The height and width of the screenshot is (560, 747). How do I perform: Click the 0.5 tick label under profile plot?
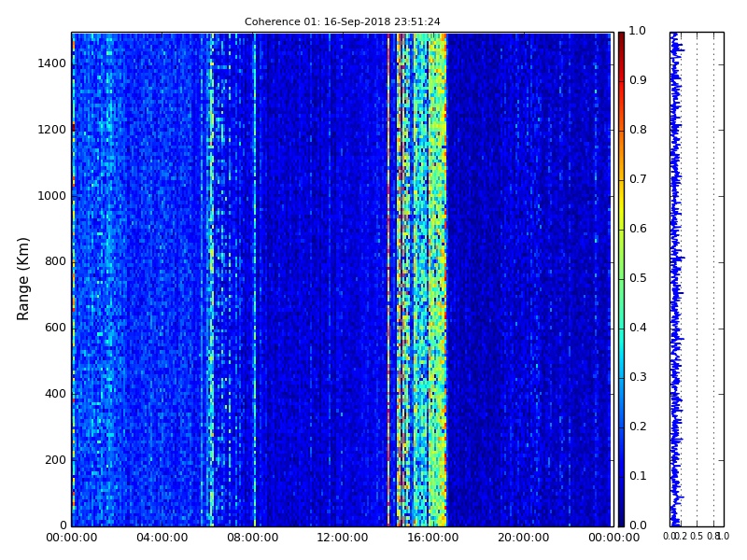[697, 536]
